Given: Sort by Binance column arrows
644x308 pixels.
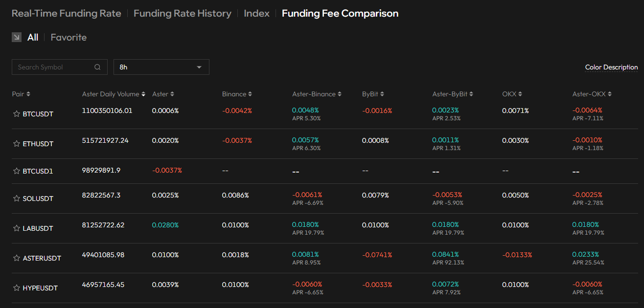Looking at the screenshot, I should coord(250,94).
